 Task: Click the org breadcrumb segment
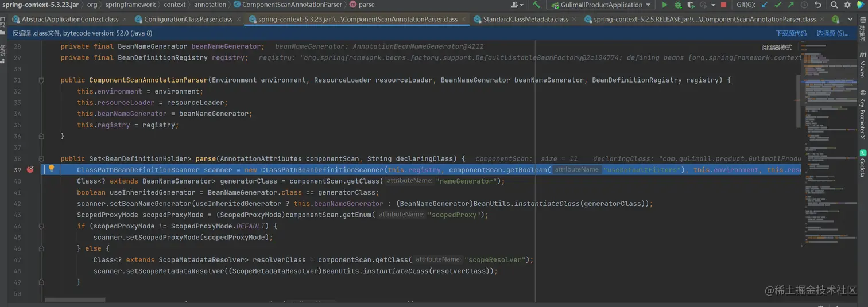92,5
